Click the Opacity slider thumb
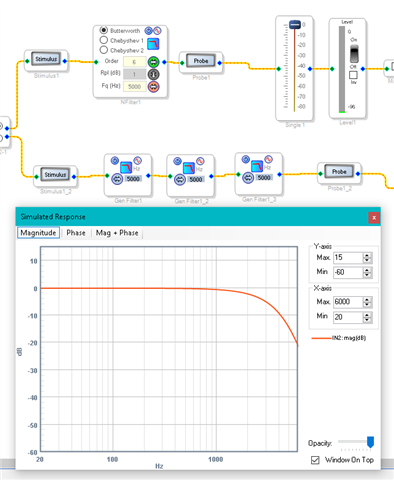 370,442
